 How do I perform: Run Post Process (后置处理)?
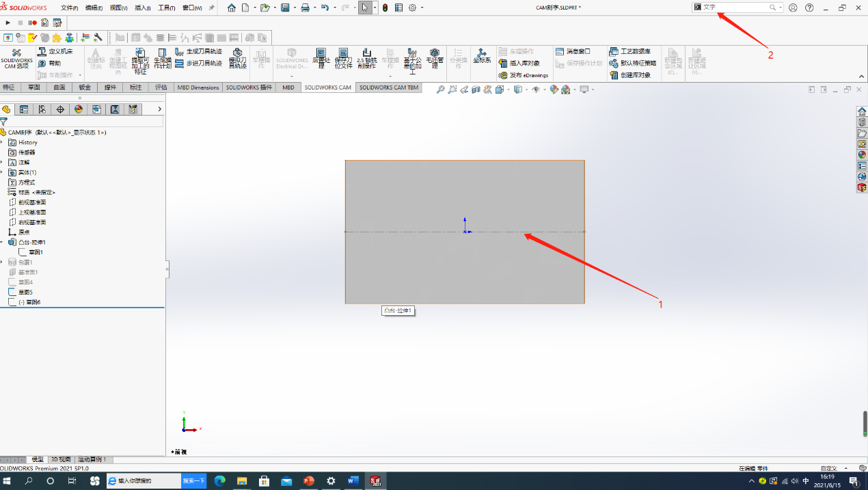coord(321,58)
